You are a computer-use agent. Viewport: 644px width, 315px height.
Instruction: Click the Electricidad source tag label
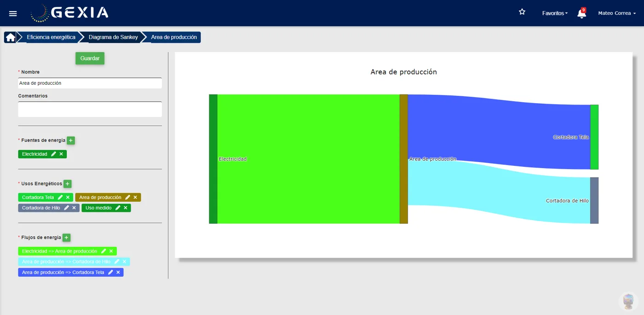click(34, 154)
